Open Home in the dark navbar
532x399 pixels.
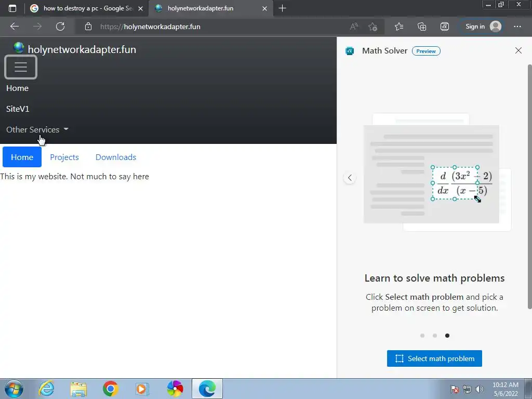click(x=17, y=88)
